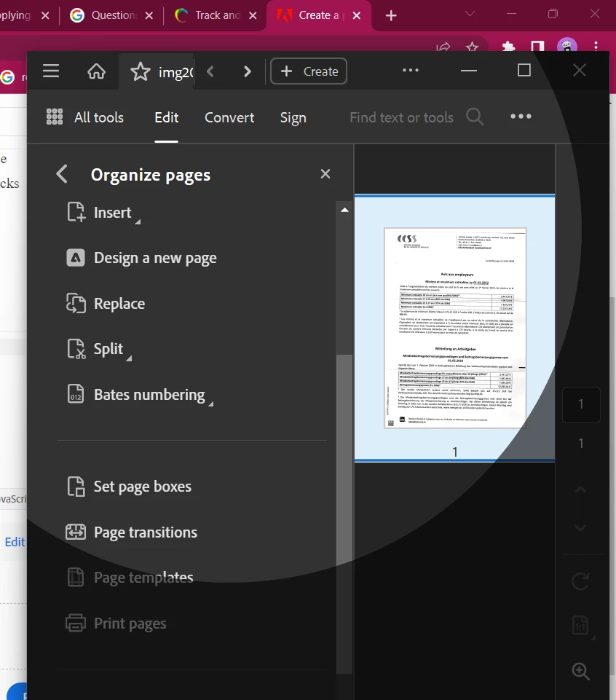Image resolution: width=616 pixels, height=700 pixels.
Task: Go to previous document tab arrow
Action: (210, 71)
